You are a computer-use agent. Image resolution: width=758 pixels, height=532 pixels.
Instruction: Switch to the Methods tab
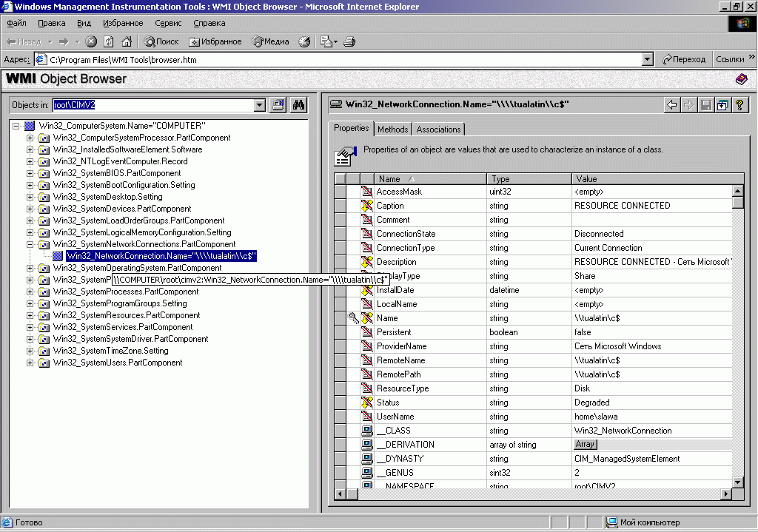coord(392,129)
